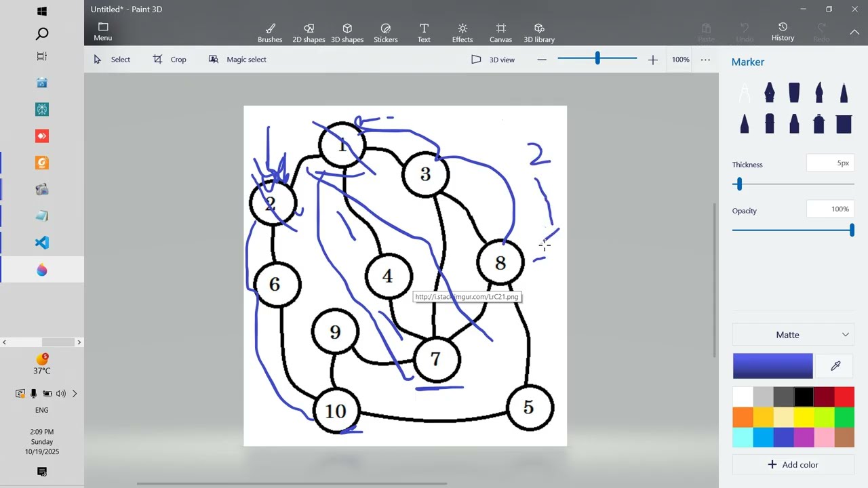Select the Watercolor brush

(x=819, y=92)
